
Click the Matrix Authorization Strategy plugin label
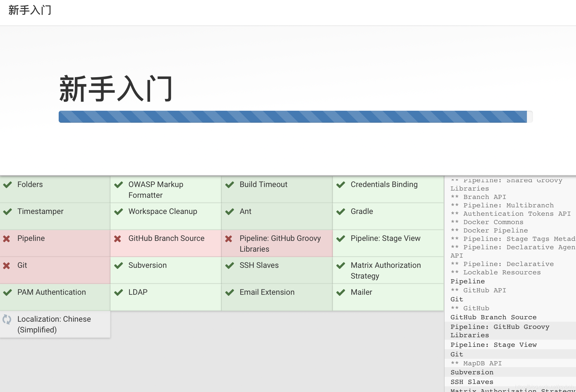385,270
